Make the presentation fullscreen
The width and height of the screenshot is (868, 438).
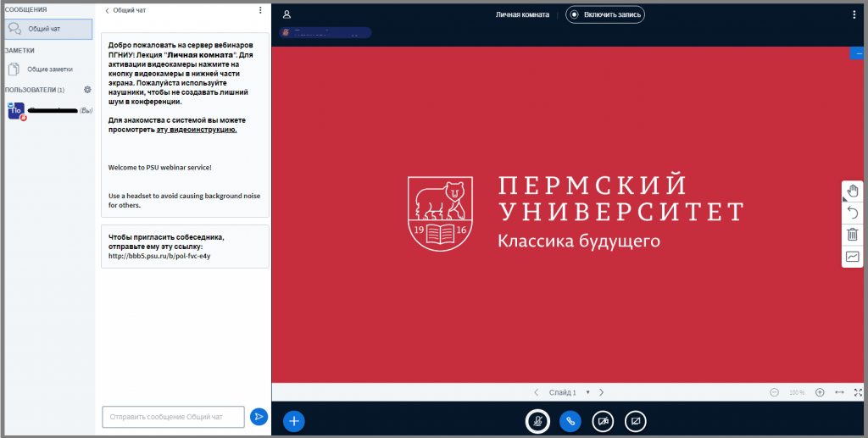tap(858, 392)
